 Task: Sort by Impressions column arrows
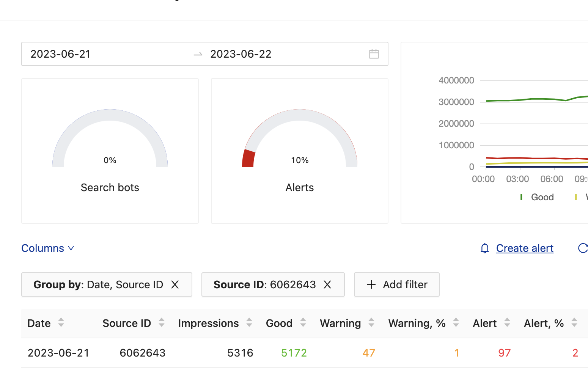coord(249,323)
